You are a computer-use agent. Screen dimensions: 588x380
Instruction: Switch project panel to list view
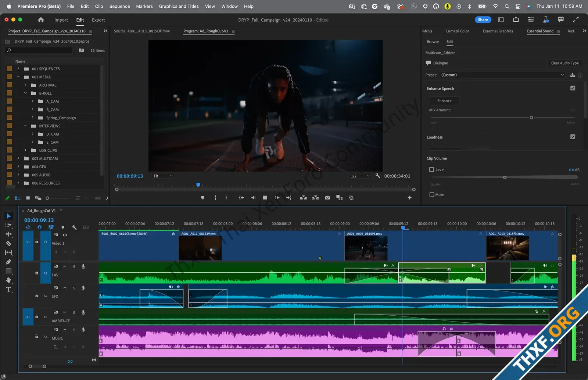click(18, 198)
